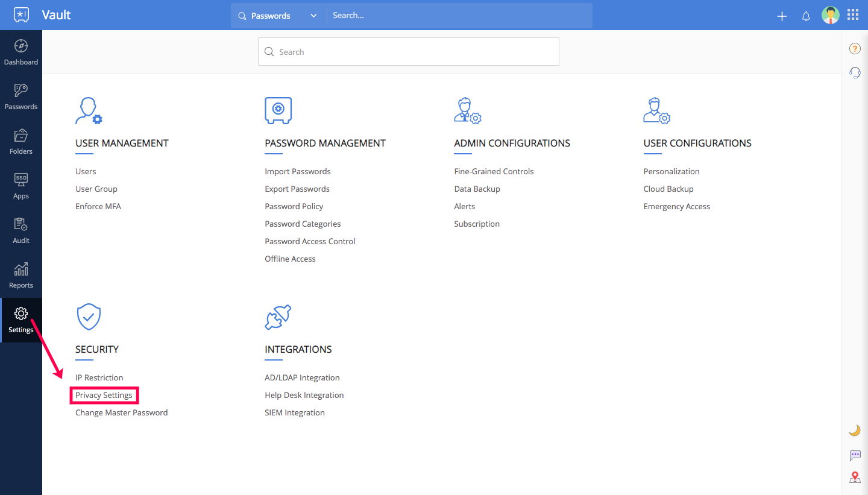Open the Dashboard from sidebar
Viewport: 868px width, 495px height.
(21, 52)
